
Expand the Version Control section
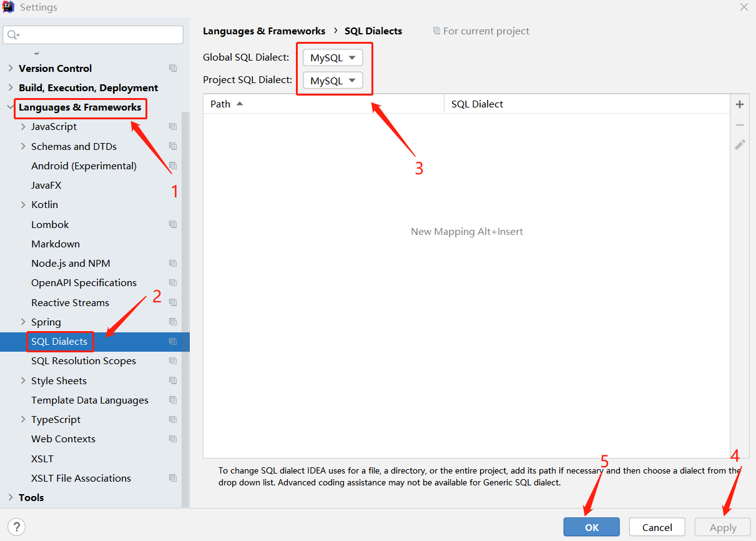(10, 69)
